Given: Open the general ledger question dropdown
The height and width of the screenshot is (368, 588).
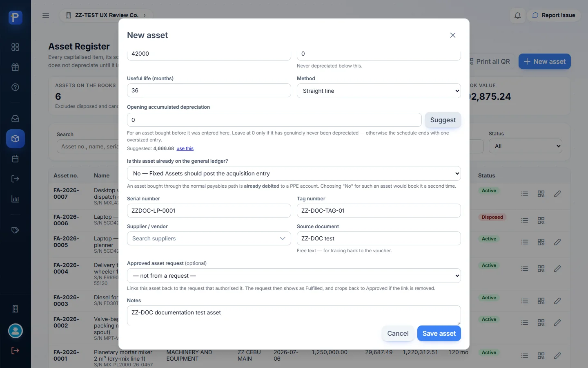Looking at the screenshot, I should click(x=294, y=173).
